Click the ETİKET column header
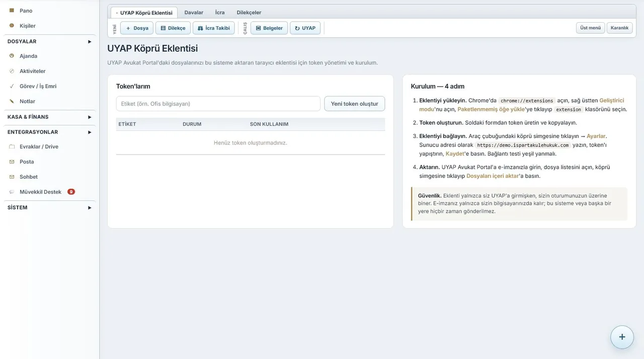The height and width of the screenshot is (359, 644). coord(127,124)
